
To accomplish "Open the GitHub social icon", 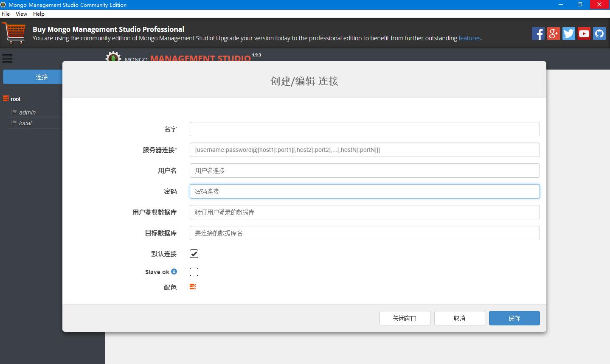I will tap(599, 34).
